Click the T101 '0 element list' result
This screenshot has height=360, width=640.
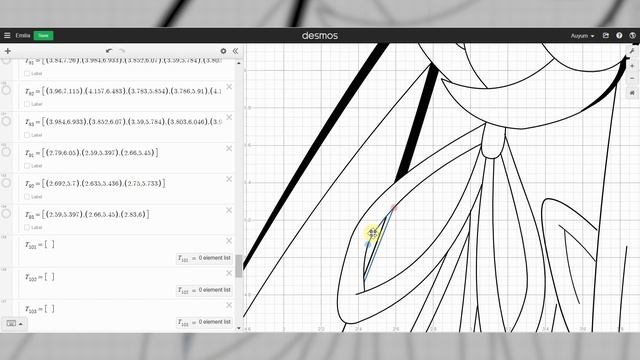tap(204, 258)
